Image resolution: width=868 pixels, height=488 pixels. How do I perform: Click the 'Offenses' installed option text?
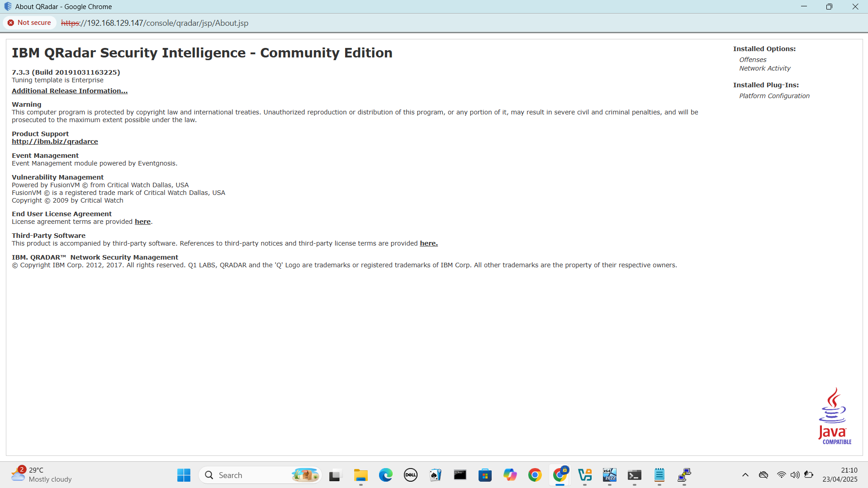tap(753, 60)
